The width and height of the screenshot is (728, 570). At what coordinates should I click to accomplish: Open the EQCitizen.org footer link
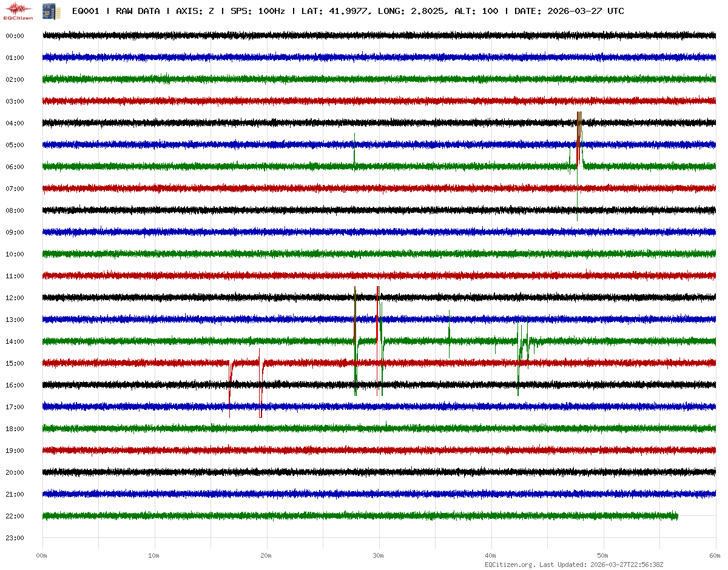pyautogui.click(x=510, y=565)
